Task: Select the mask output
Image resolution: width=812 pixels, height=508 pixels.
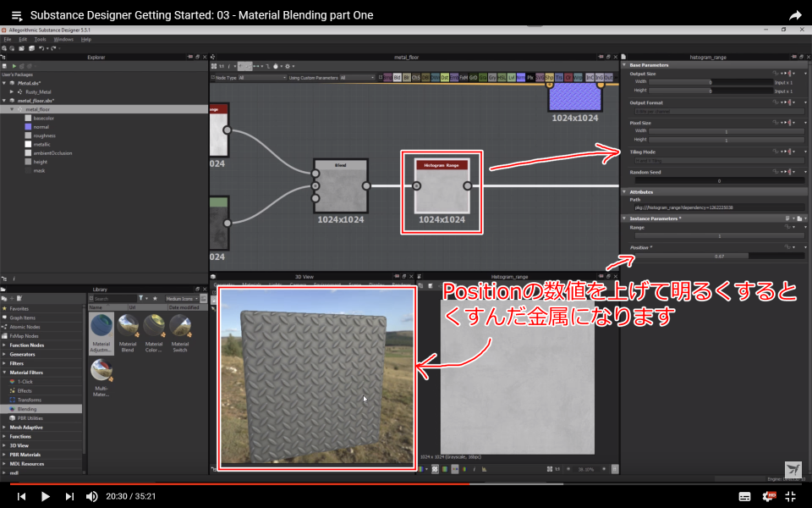Action: click(x=39, y=170)
